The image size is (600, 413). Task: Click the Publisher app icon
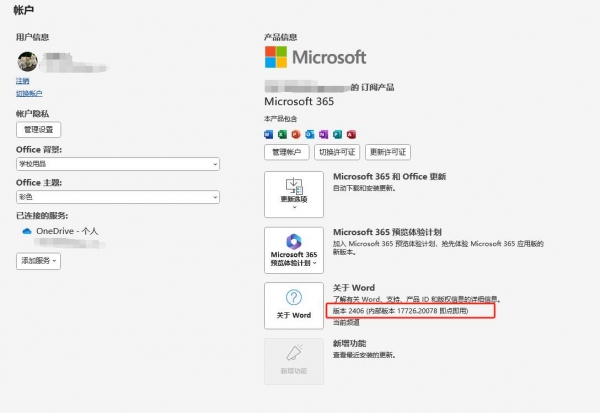coord(337,134)
